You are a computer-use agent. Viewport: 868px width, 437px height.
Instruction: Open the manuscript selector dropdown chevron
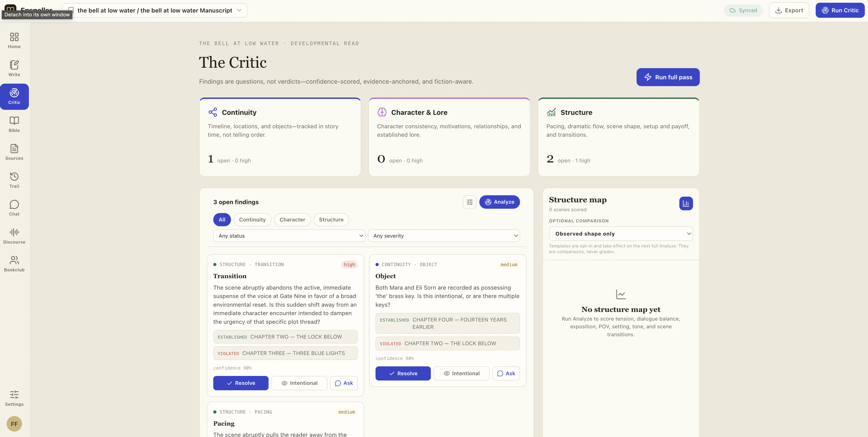point(239,10)
